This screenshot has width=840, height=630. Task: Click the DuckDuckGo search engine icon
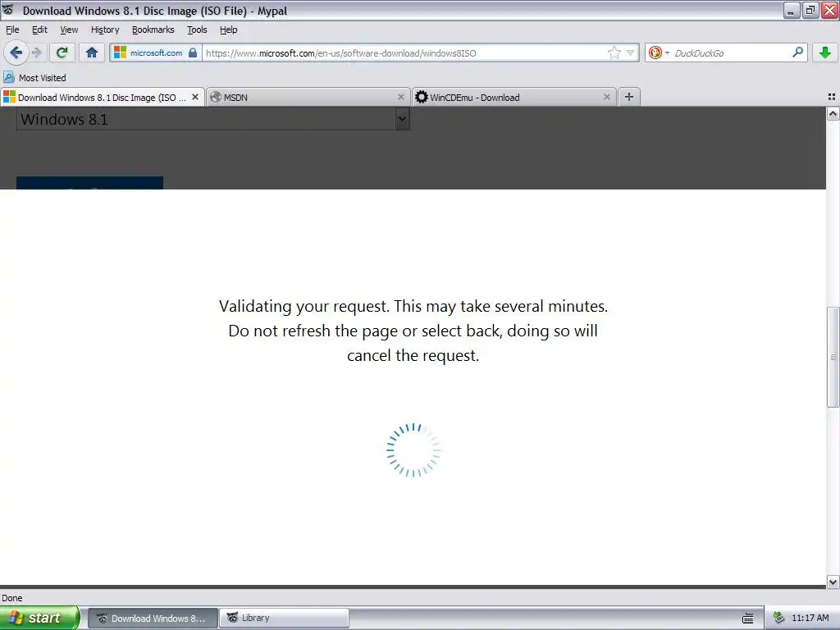(x=655, y=52)
